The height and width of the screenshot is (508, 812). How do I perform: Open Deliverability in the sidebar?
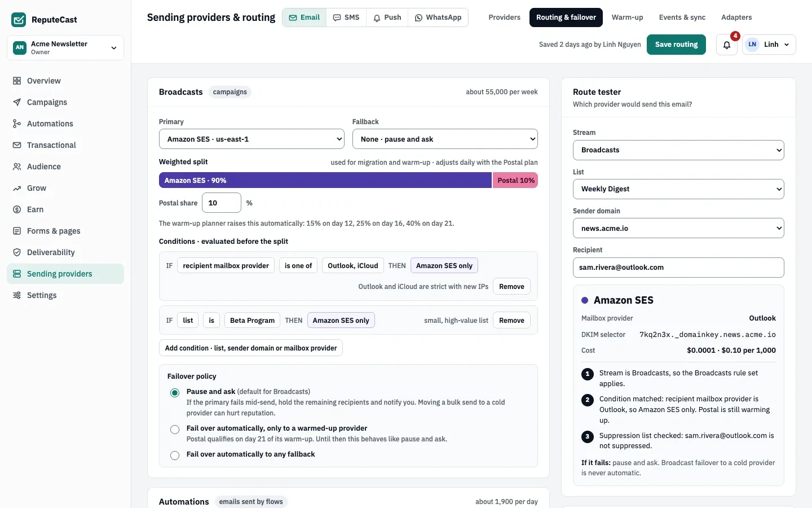65,252
